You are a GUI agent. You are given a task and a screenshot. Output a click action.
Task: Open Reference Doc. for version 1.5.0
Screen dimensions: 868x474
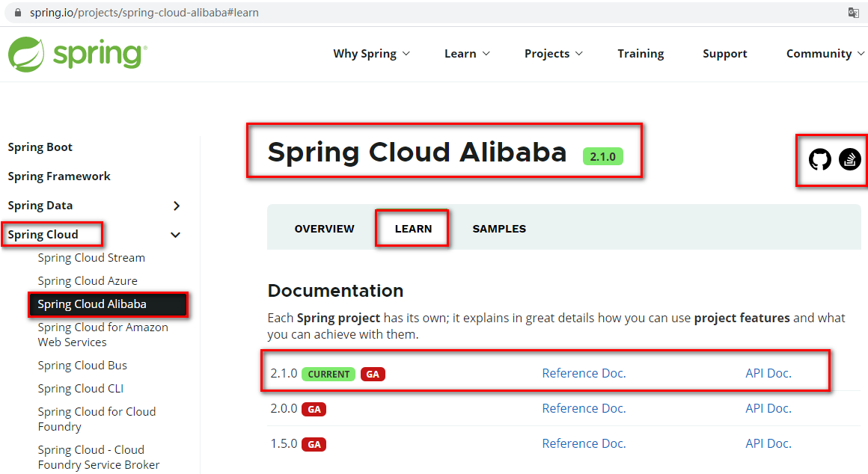point(584,443)
